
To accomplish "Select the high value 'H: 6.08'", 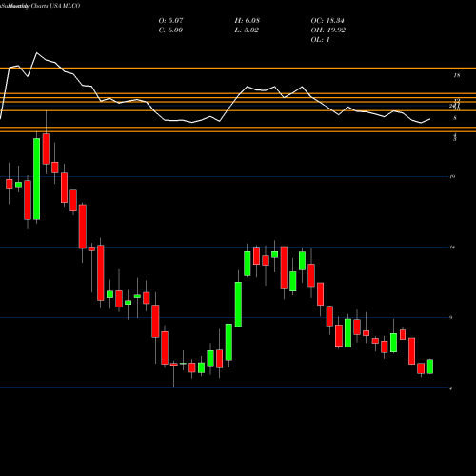I will pos(247,21).
